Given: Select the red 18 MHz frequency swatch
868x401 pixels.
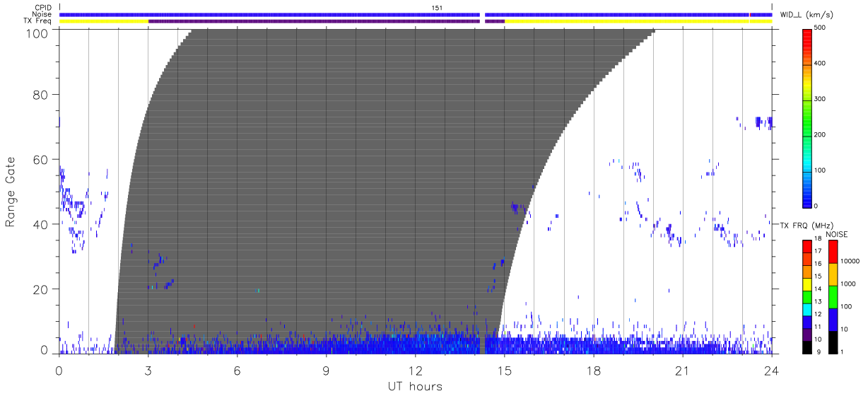Looking at the screenshot, I should click(x=807, y=245).
